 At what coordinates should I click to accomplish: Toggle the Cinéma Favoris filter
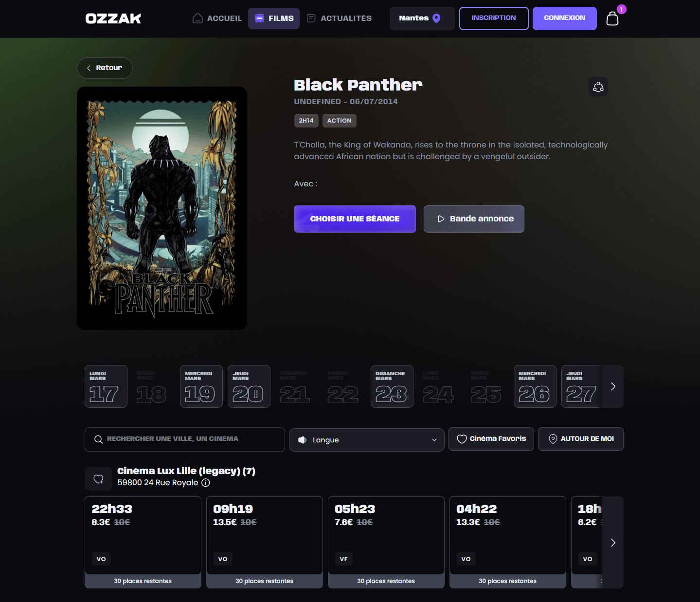(x=491, y=439)
